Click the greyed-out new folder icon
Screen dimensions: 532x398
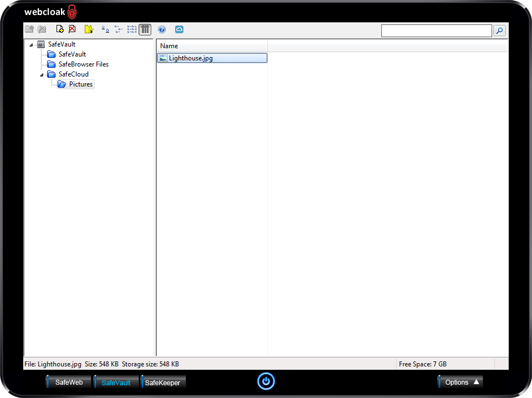(x=29, y=29)
